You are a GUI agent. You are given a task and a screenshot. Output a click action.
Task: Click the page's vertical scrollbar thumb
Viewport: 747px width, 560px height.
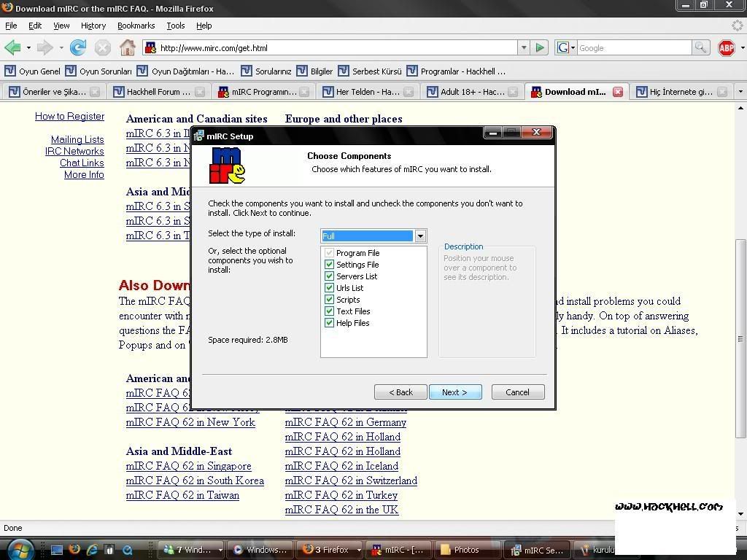click(x=740, y=338)
